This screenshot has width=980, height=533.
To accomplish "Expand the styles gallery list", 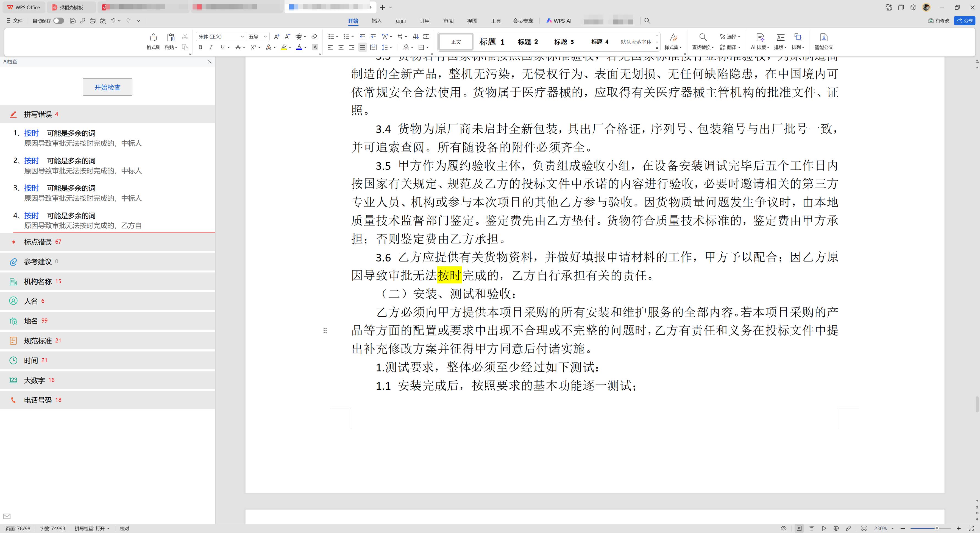I will click(657, 48).
